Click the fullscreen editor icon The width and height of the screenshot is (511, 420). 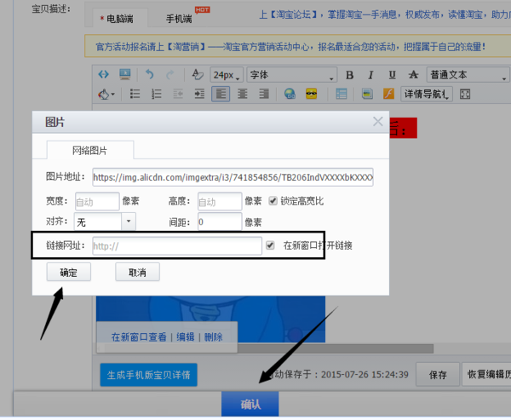pyautogui.click(x=465, y=94)
